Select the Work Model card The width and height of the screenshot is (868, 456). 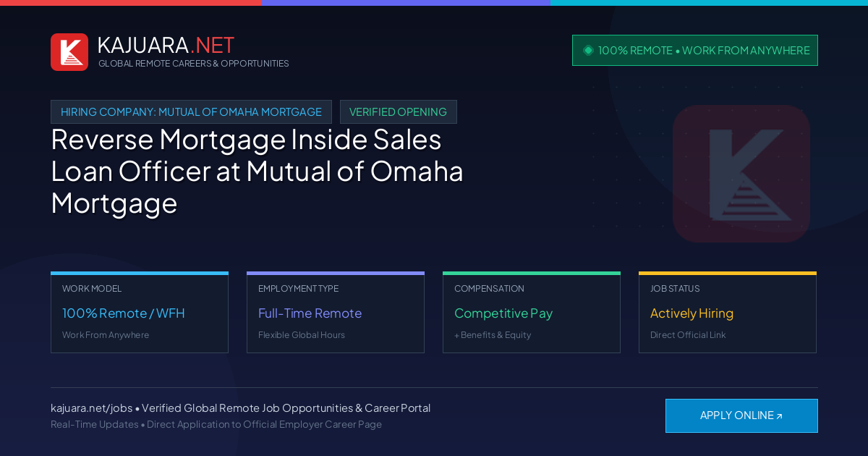(140, 313)
